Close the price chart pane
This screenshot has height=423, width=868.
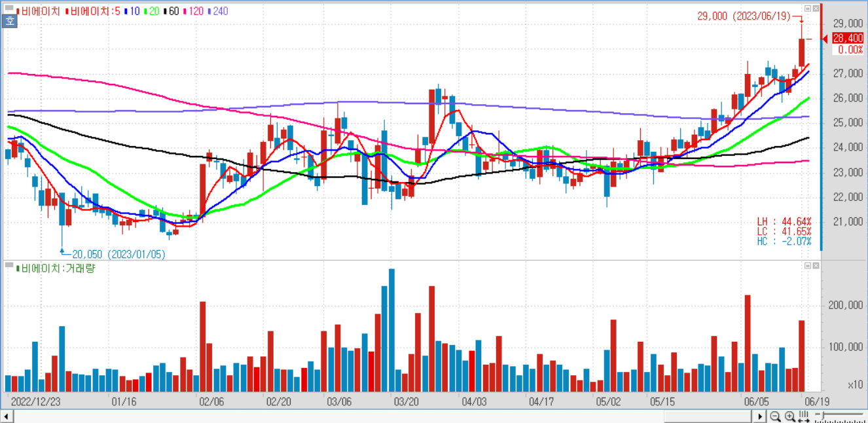point(816,9)
